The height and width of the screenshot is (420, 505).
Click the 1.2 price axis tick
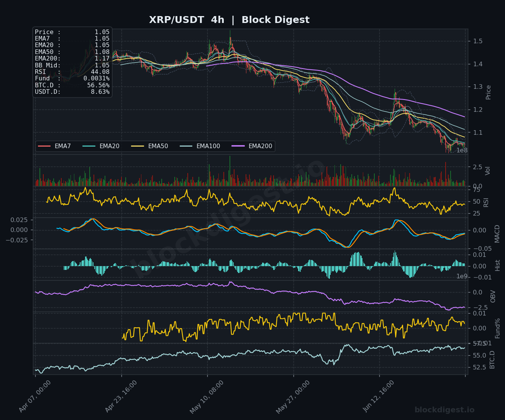(x=477, y=110)
